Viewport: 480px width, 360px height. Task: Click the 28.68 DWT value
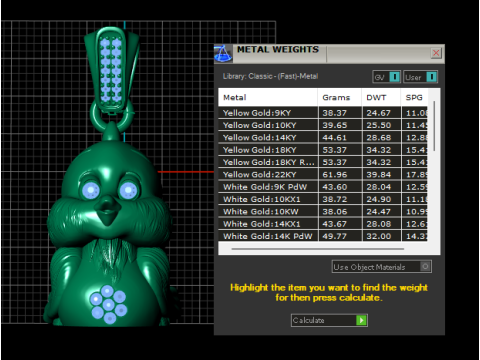click(379, 138)
